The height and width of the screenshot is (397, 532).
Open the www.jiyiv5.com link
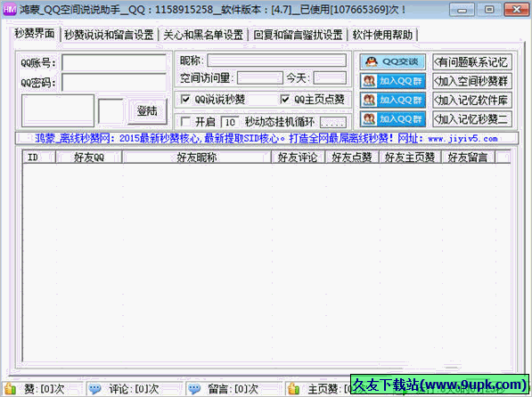point(462,138)
